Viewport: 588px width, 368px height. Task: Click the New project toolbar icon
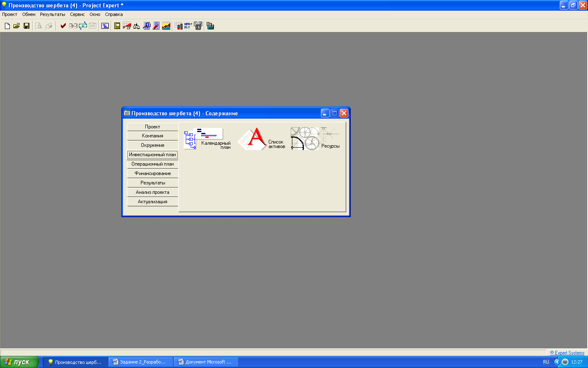[7, 26]
